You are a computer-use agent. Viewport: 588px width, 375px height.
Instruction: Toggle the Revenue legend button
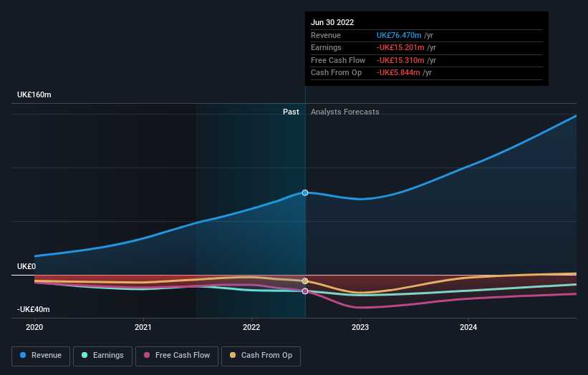click(41, 356)
